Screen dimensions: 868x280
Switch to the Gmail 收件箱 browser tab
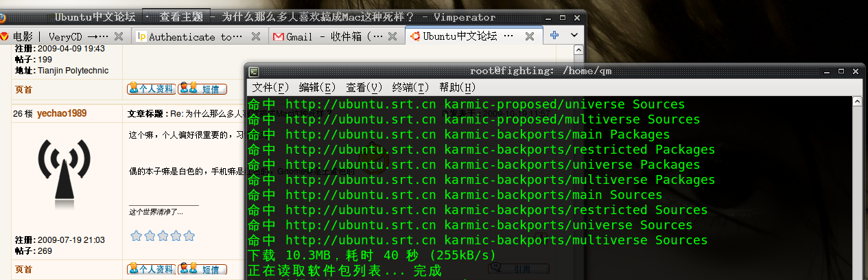(x=336, y=36)
